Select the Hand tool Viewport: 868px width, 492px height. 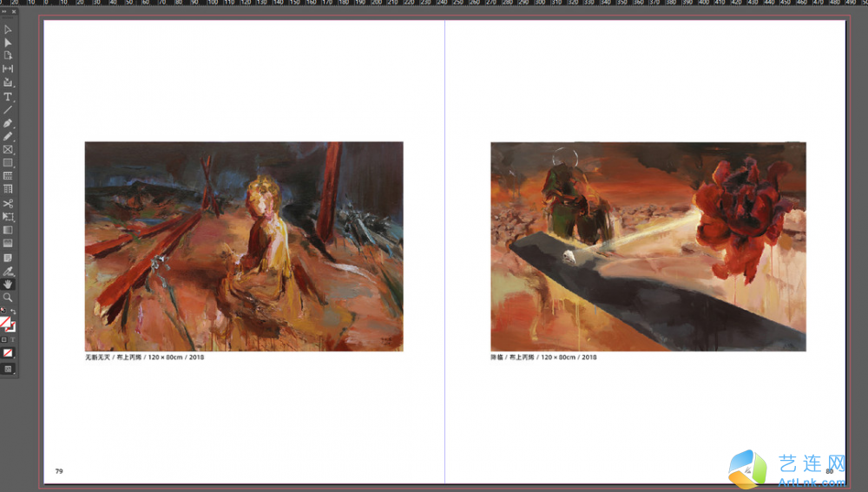click(x=8, y=285)
